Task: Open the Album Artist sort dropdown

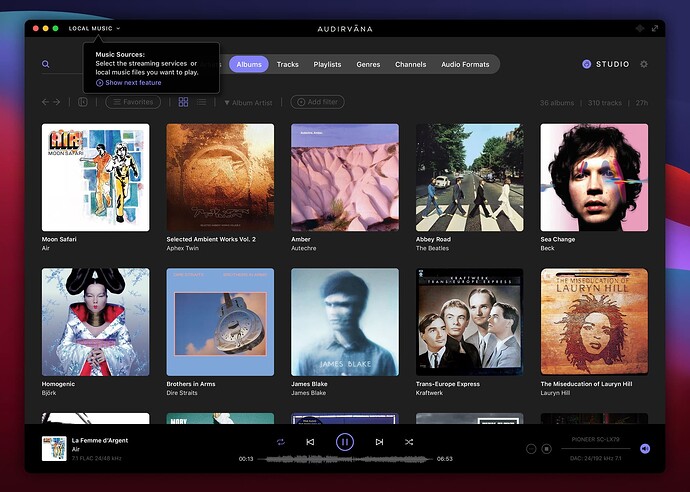Action: pos(248,103)
